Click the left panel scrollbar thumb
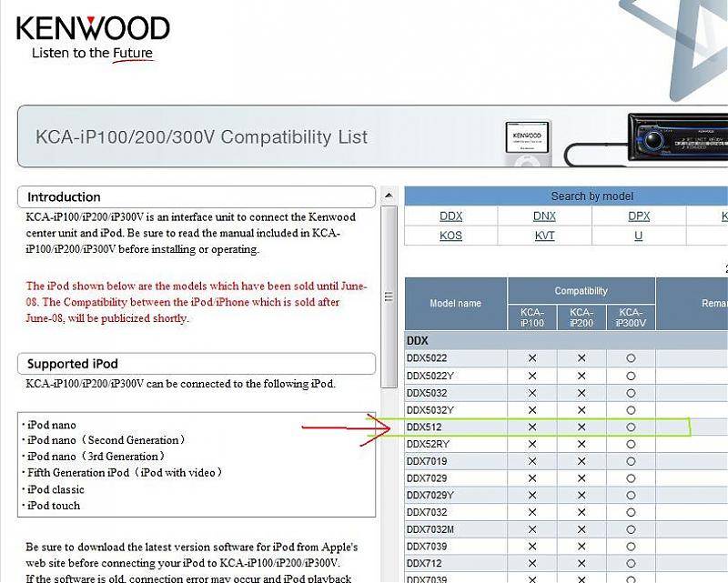The image size is (728, 583). (x=389, y=297)
